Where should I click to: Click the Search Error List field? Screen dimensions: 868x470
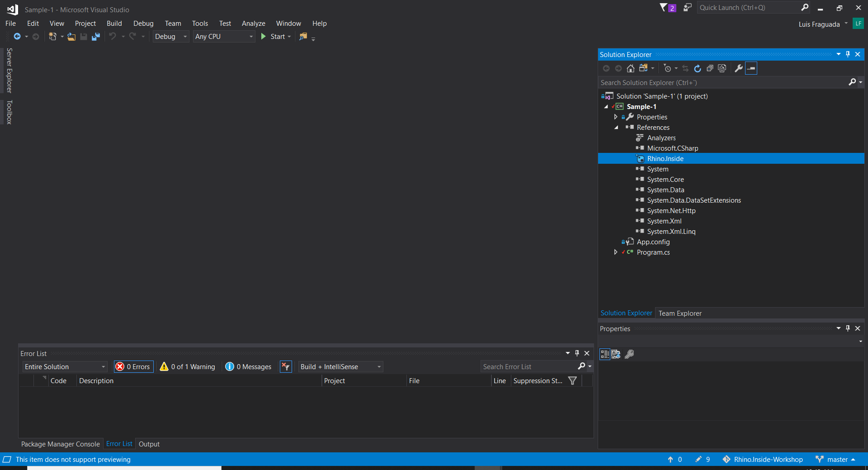click(529, 366)
